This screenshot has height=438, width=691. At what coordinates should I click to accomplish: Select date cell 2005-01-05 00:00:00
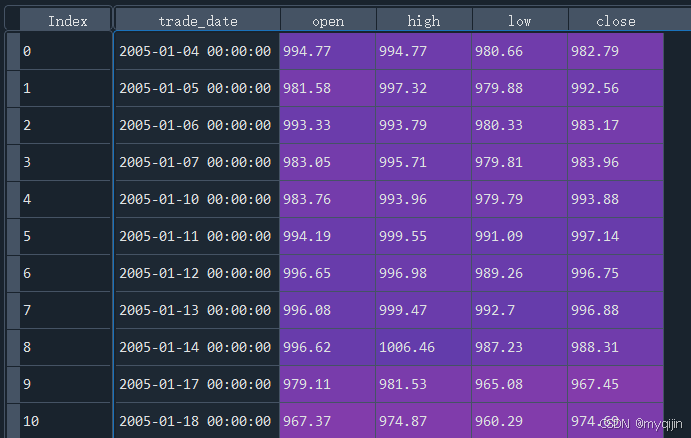[x=197, y=88]
